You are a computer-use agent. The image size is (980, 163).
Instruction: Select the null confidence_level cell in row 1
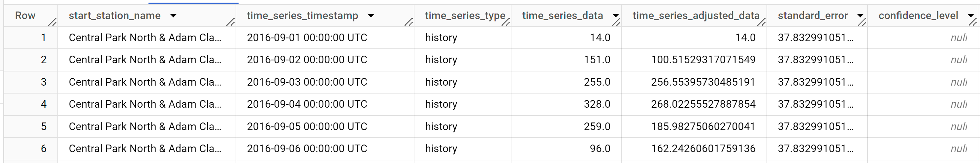(958, 38)
